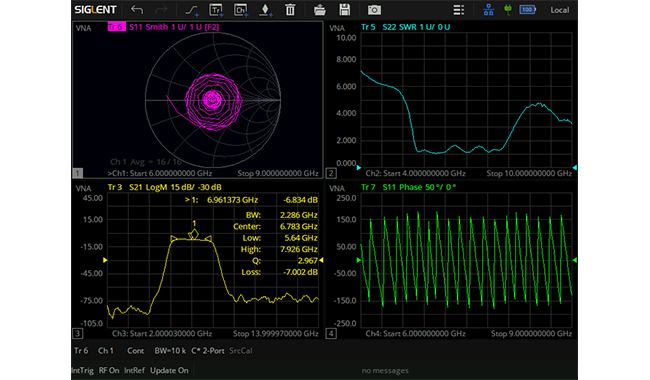The image size is (650, 380).
Task: Click the BW 2.286 GHz readout
Action: tap(281, 215)
